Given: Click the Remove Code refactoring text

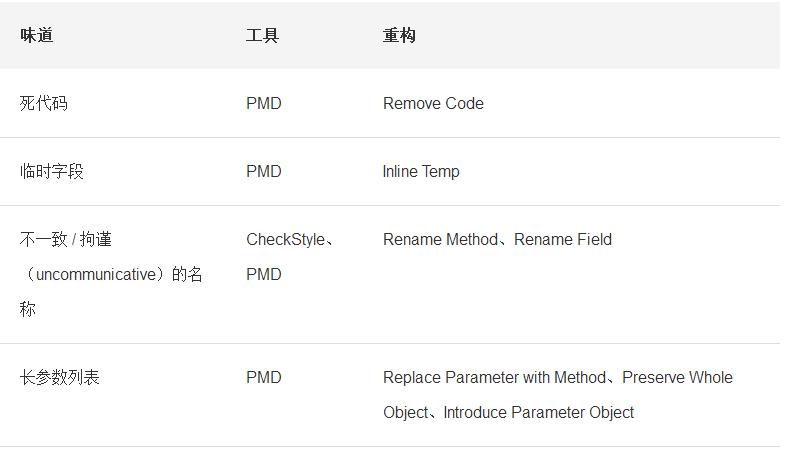Looking at the screenshot, I should pyautogui.click(x=433, y=103).
